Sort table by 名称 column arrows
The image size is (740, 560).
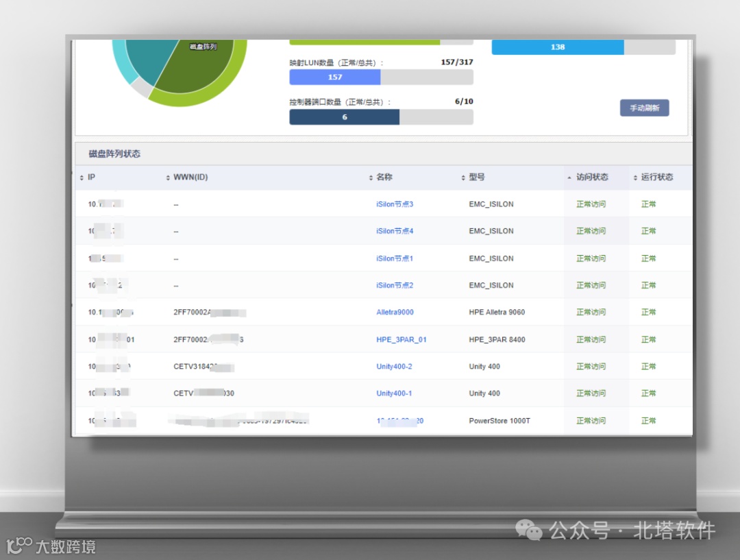pyautogui.click(x=371, y=178)
